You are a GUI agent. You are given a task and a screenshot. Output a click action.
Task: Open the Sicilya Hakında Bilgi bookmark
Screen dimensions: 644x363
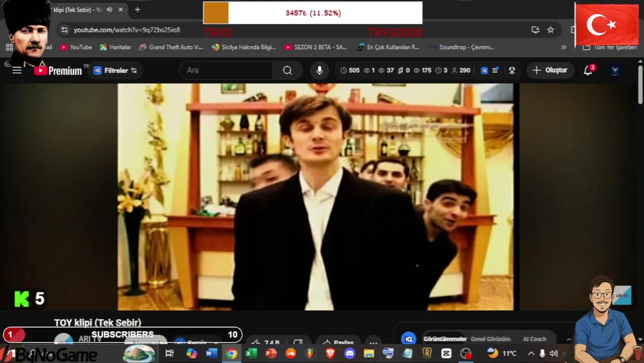244,47
